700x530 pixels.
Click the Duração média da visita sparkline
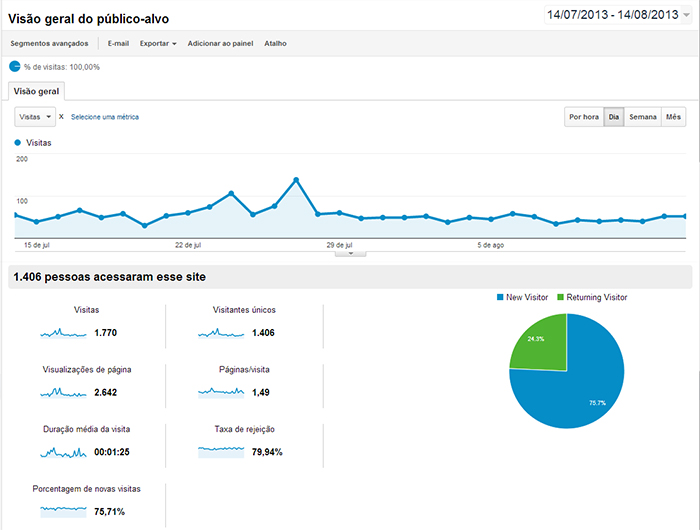(64, 452)
